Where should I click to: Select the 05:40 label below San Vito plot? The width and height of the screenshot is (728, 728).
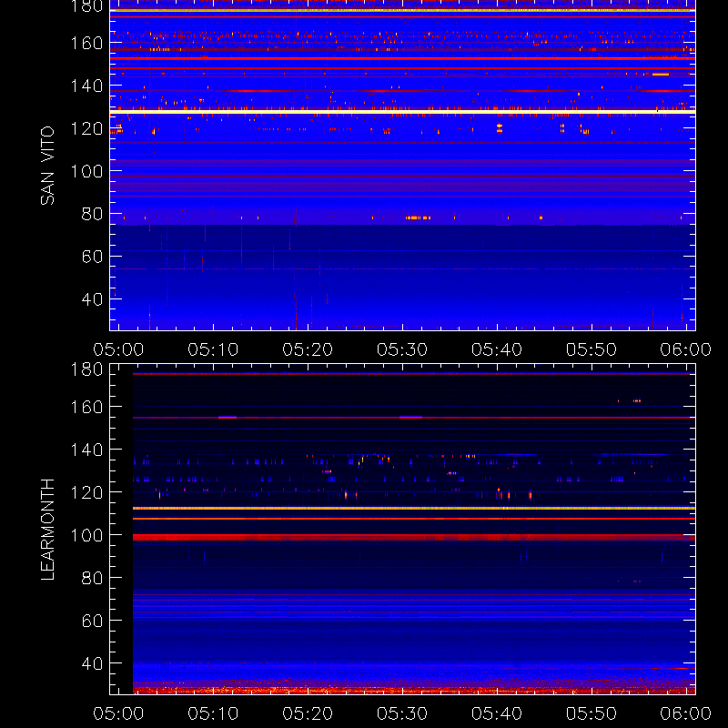(497, 349)
